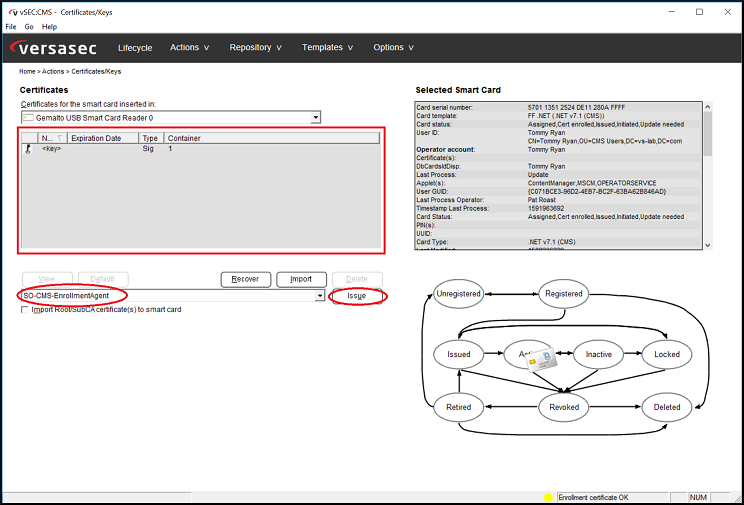Click Timestamp Last Process value 1591963692
744x505 pixels.
point(545,208)
